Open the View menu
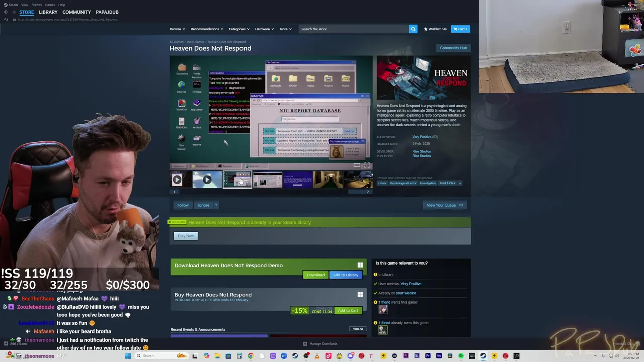Viewport: 644px width, 362px height. click(x=25, y=5)
